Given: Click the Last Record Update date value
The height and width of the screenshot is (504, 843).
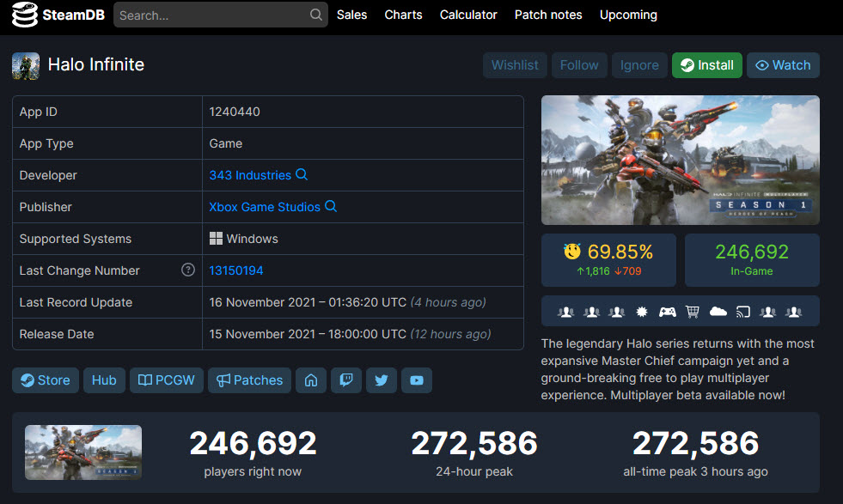Looking at the screenshot, I should (x=308, y=302).
